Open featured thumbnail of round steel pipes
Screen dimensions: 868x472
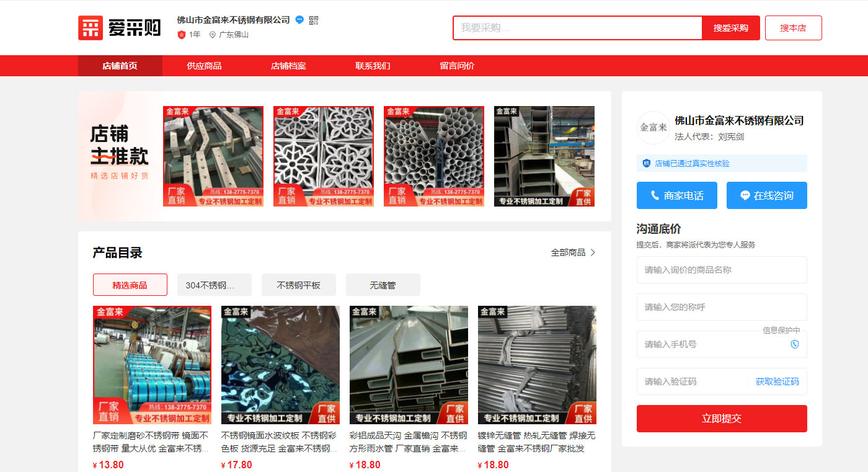click(434, 156)
